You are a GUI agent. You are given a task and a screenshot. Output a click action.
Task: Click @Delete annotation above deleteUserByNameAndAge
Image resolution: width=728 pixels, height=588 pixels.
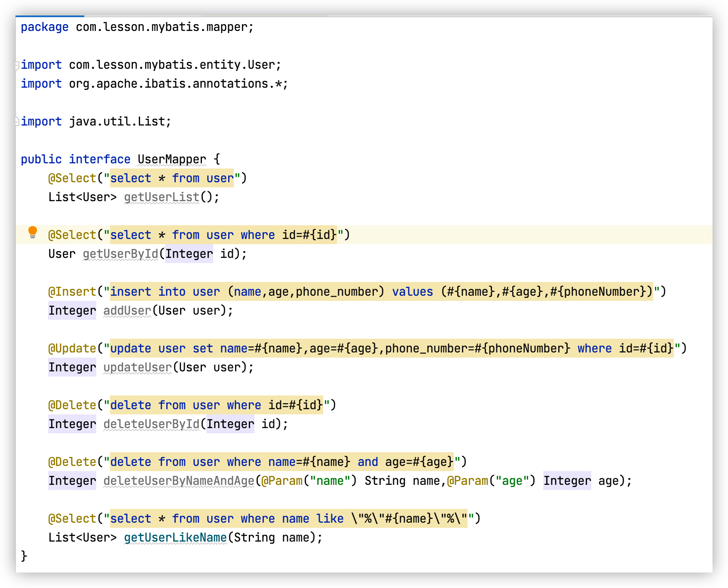72,462
